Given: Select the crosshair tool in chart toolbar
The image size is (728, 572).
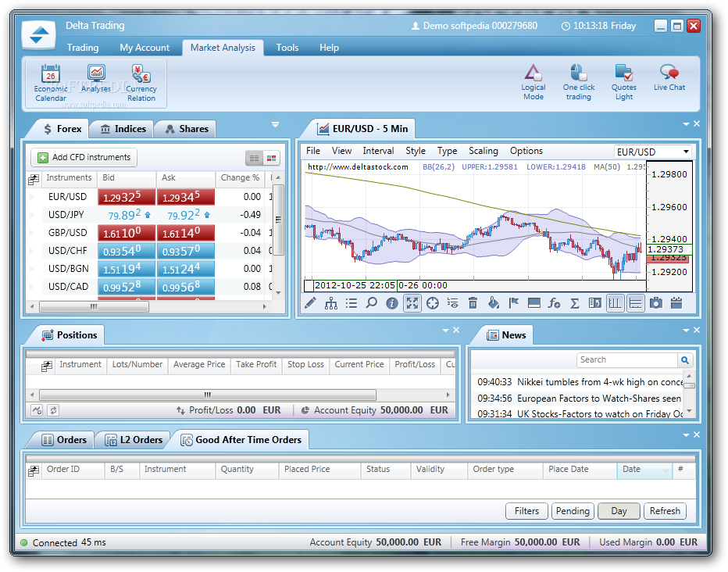Looking at the screenshot, I should (x=432, y=303).
